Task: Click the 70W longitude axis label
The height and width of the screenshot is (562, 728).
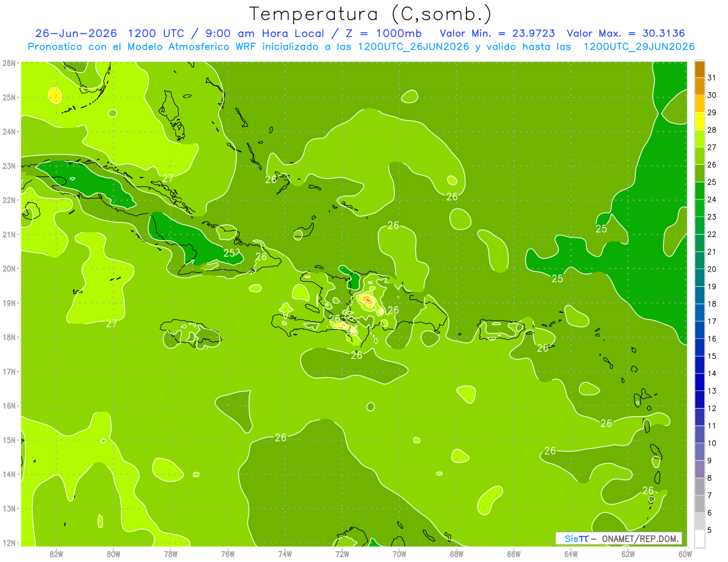Action: tap(399, 554)
